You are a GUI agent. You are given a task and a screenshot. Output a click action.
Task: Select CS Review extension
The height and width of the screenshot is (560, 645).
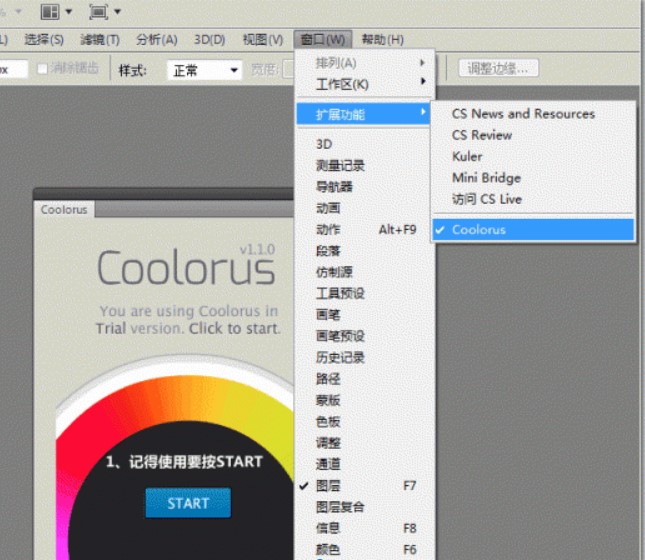pyautogui.click(x=533, y=135)
